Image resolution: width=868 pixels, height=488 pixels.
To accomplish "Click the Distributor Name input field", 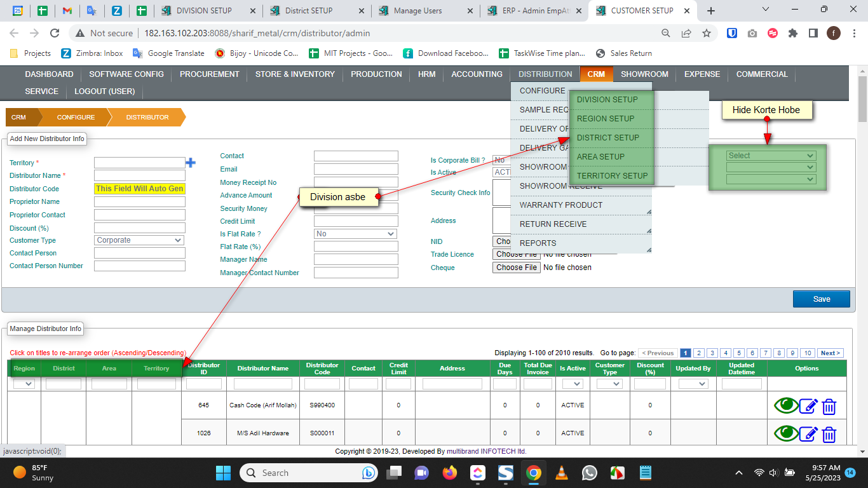I will coord(139,175).
